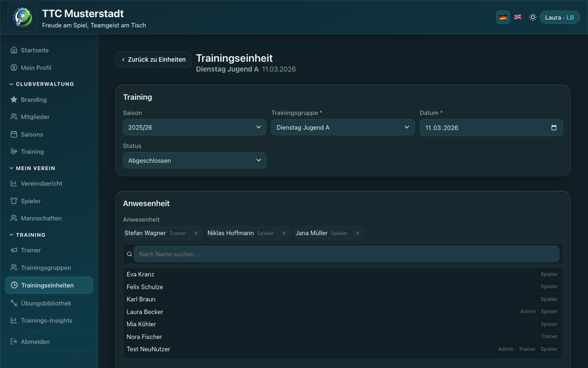Click the Trainer megaphone icon
The height and width of the screenshot is (368, 588).
pyautogui.click(x=14, y=250)
